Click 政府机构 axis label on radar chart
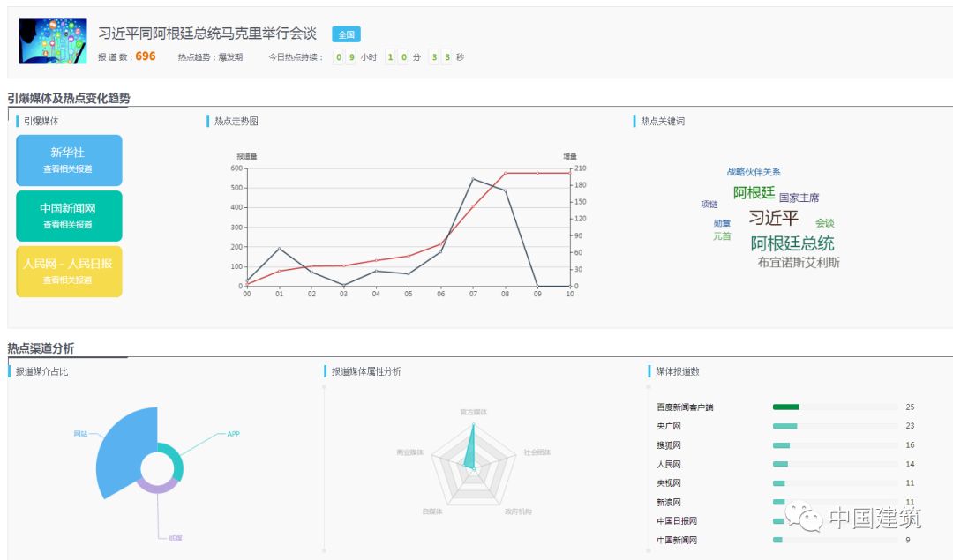Viewport: 953px width, 560px height. 518,511
